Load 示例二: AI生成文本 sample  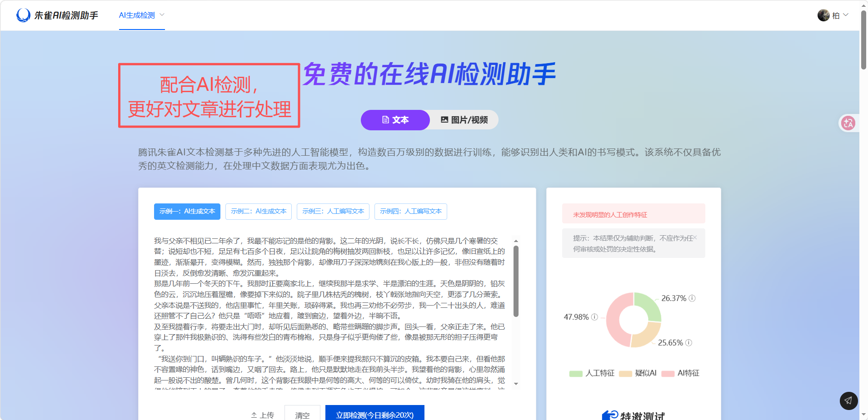pos(259,212)
